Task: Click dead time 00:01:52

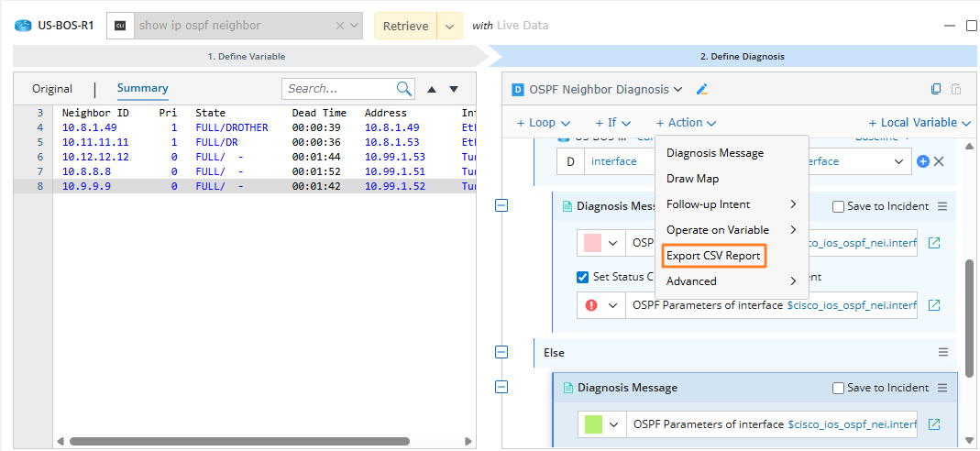Action: pyautogui.click(x=316, y=171)
